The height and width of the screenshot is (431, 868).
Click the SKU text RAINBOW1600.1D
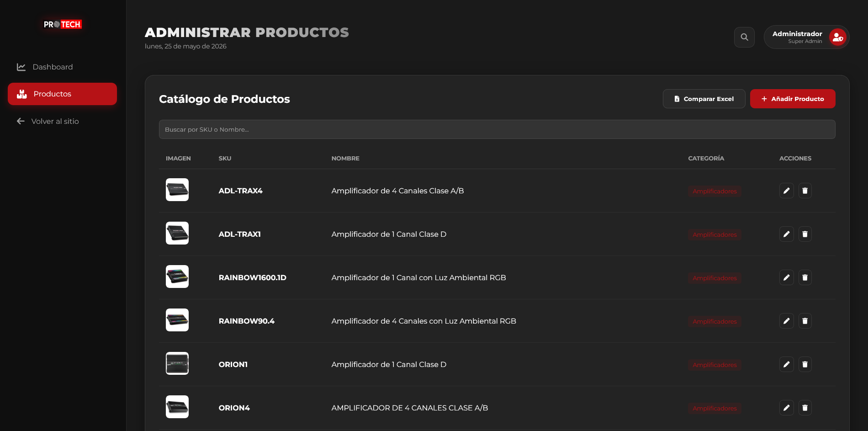click(252, 277)
